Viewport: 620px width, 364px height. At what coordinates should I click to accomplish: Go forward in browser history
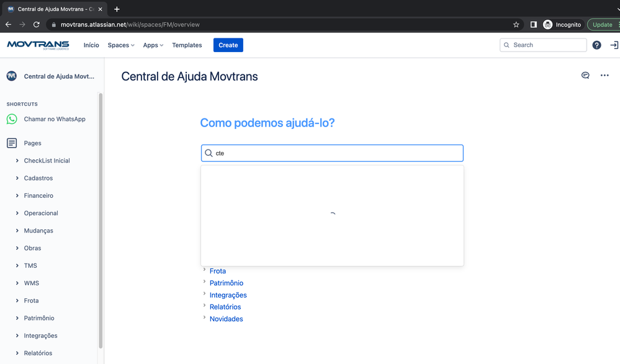pos(22,25)
